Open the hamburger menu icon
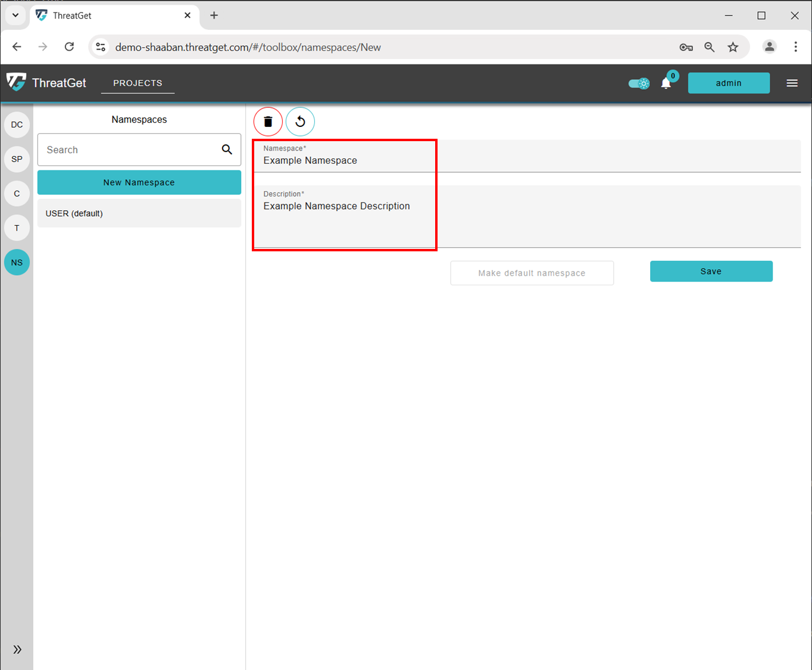Screen dimensions: 812x670 click(792, 83)
